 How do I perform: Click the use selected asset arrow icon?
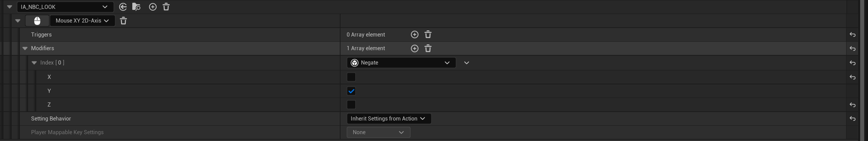pos(123,7)
